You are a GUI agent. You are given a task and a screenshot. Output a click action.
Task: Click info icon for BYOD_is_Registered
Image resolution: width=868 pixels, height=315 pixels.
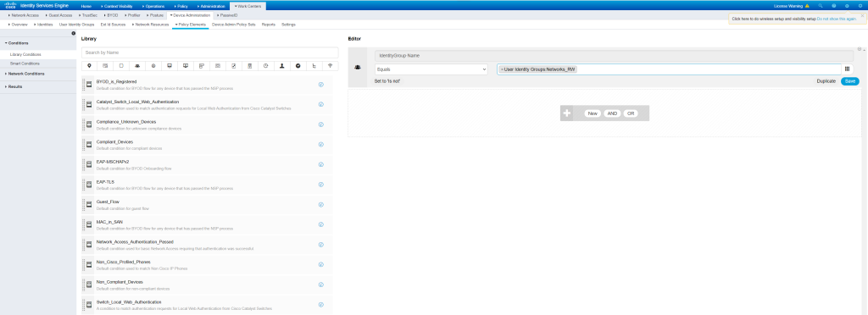(321, 85)
